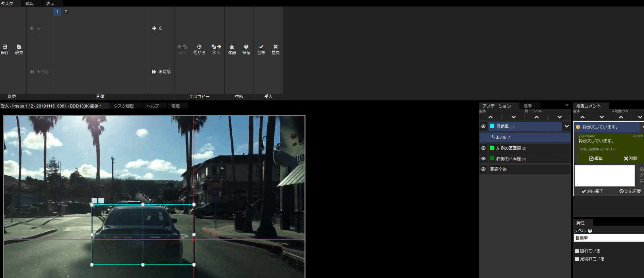Open the 表示 menu
Screen dimensions: 644x278
(50, 3)
